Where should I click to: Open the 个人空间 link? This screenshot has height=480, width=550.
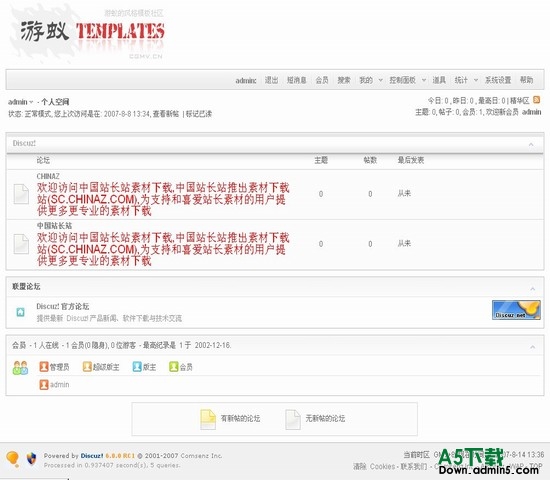point(55,102)
